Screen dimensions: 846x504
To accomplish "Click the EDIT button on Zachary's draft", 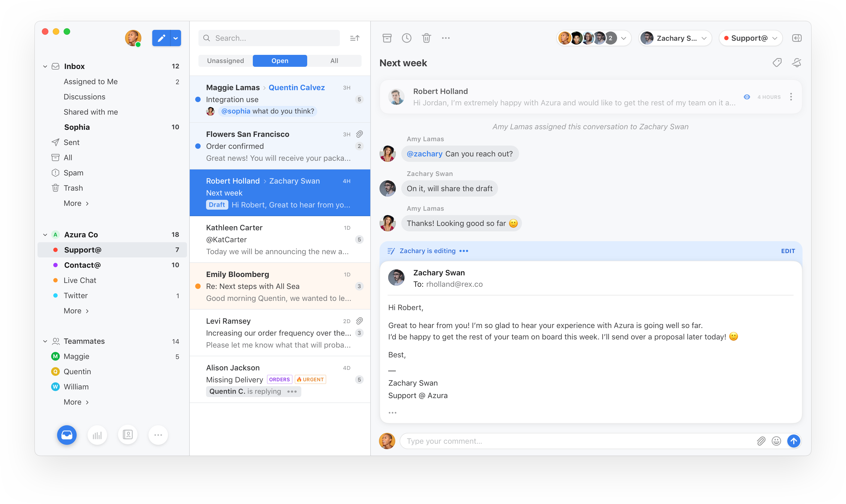I will [788, 251].
